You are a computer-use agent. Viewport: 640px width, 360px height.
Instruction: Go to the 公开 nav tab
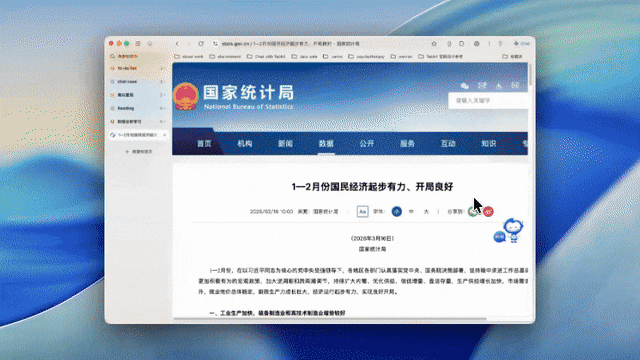[x=367, y=143]
